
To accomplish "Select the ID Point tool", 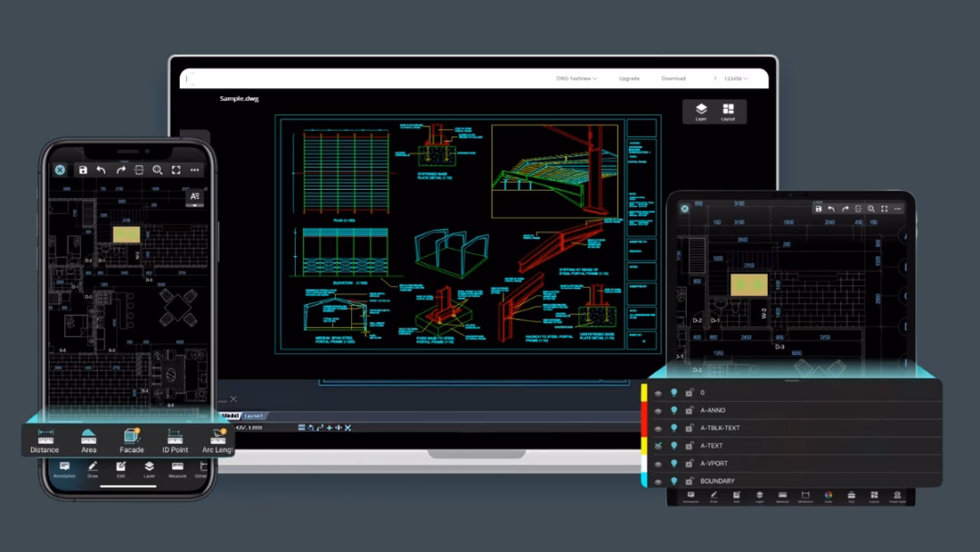I will [175, 440].
